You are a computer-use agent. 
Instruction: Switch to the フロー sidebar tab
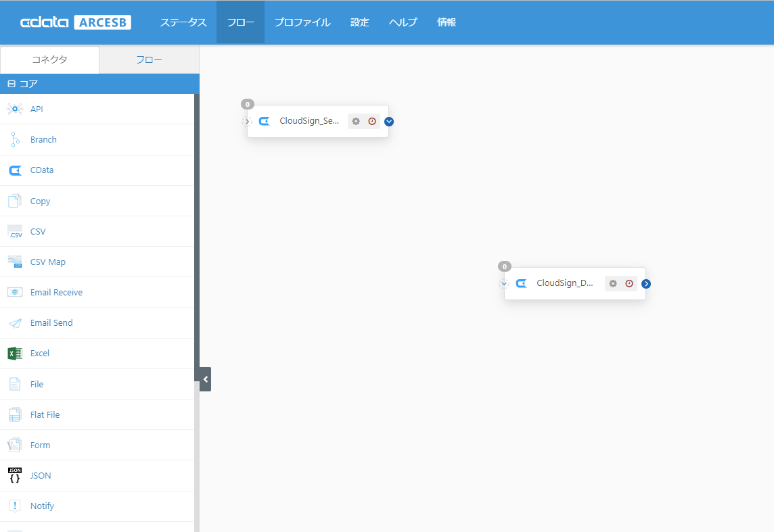click(149, 59)
